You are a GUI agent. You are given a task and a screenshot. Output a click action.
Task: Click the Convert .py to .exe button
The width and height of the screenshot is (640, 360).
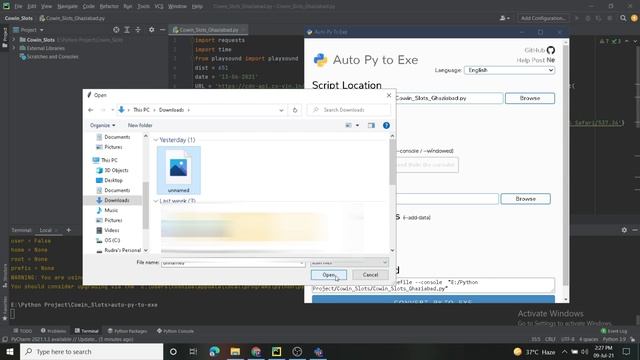point(433,300)
